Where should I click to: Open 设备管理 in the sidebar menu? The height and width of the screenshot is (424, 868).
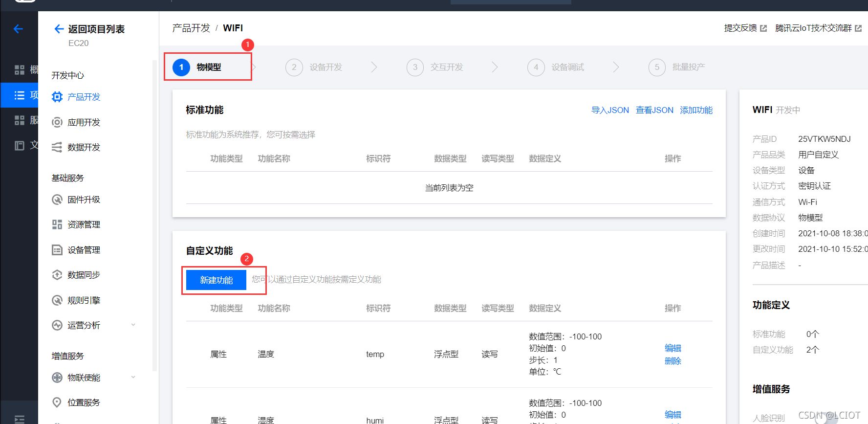[x=84, y=250]
